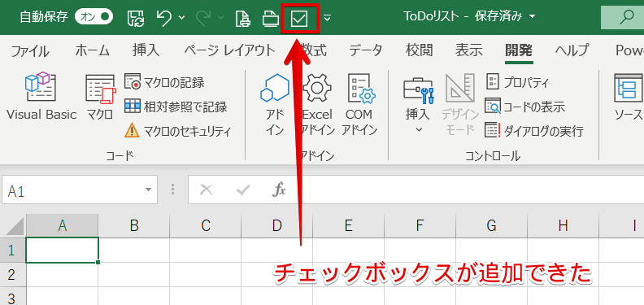Click ダイアログの実行 button

534,131
